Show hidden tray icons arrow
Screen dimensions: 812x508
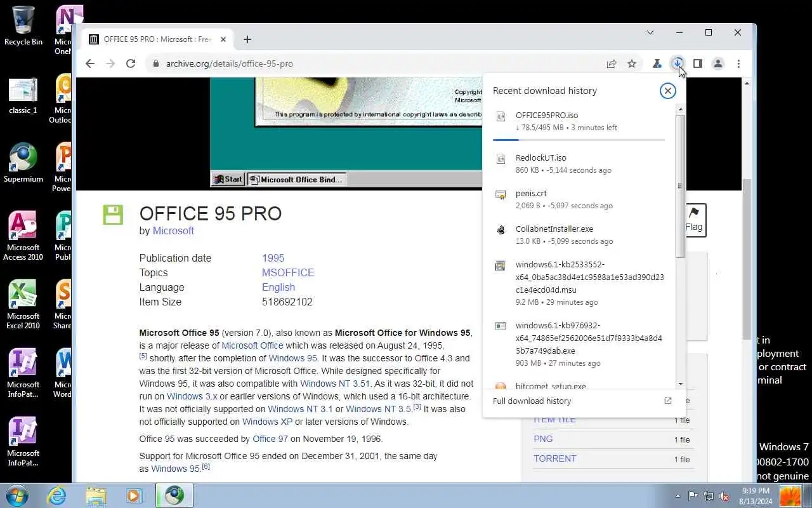point(678,496)
